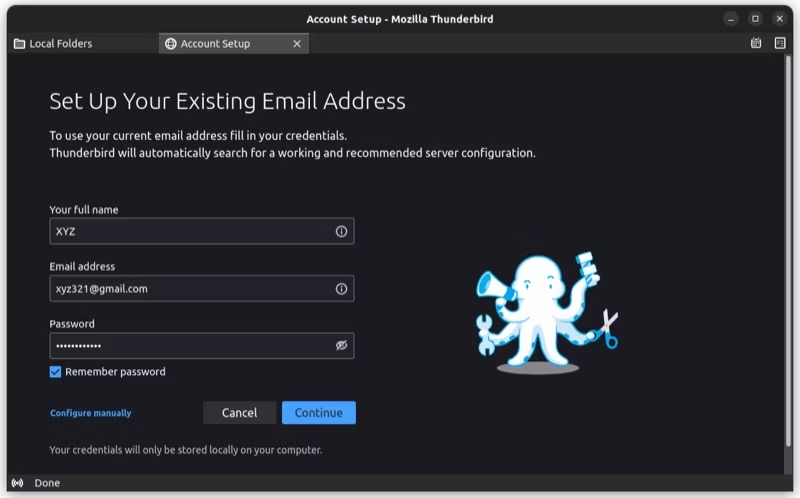Switch to the Local Folders tab
800x498 pixels.
coord(83,44)
